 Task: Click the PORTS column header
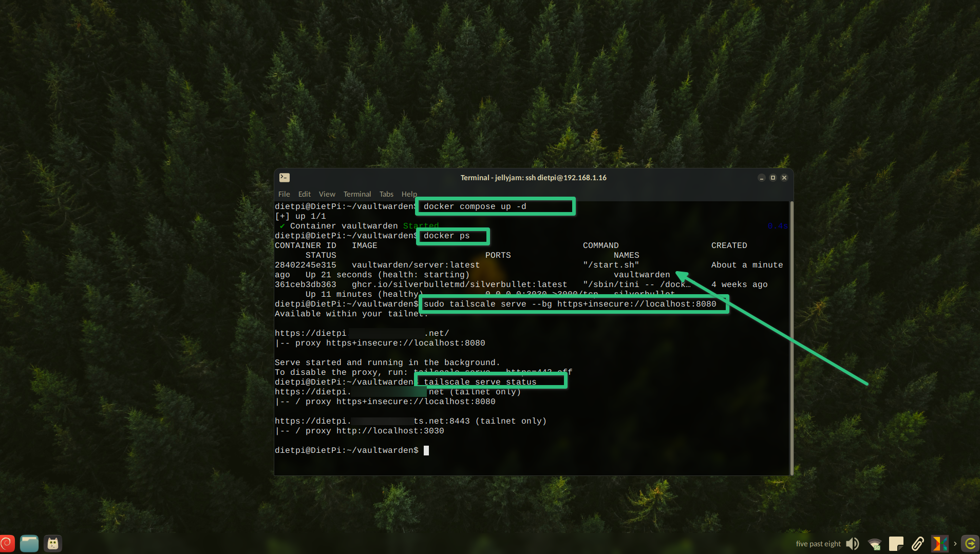[498, 255]
